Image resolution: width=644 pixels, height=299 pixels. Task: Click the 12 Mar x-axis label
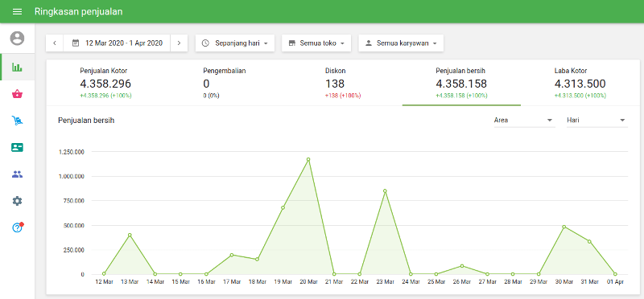(x=104, y=282)
